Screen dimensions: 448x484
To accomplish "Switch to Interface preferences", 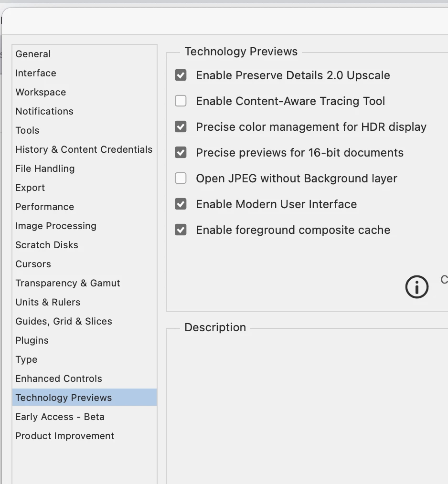I will (36, 73).
